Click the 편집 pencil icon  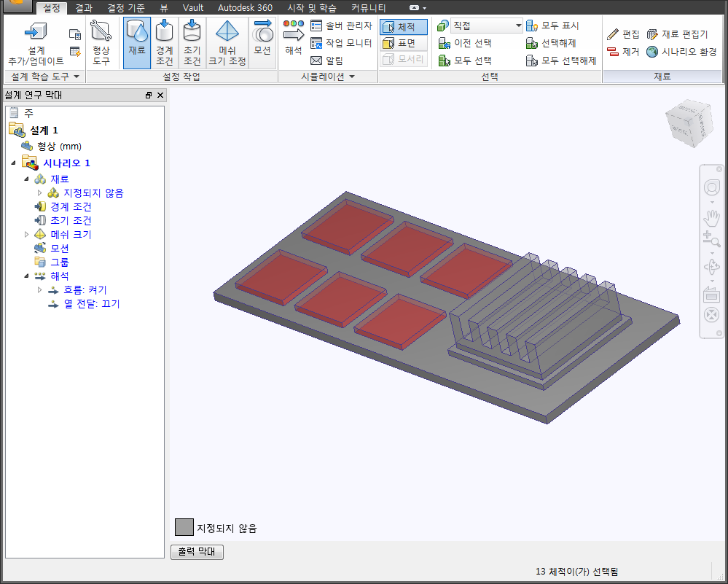coord(613,34)
